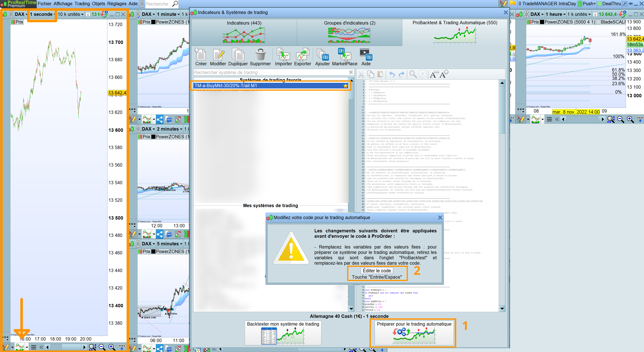Toggle the pin icon in the top right bar
Image resolution: width=644 pixels, height=352 pixels.
pyautogui.click(x=631, y=4)
